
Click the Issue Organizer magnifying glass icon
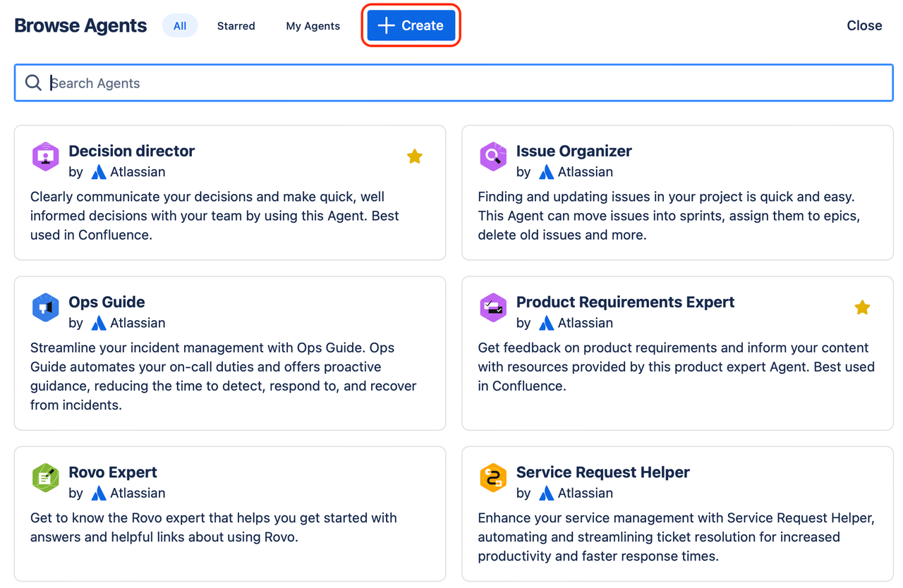coord(493,157)
